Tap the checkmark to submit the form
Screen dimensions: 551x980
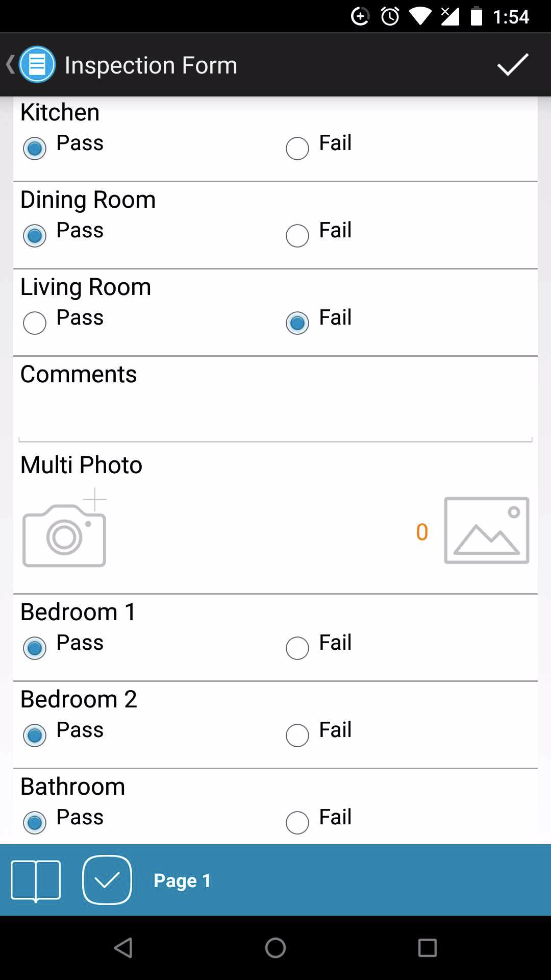coord(512,65)
